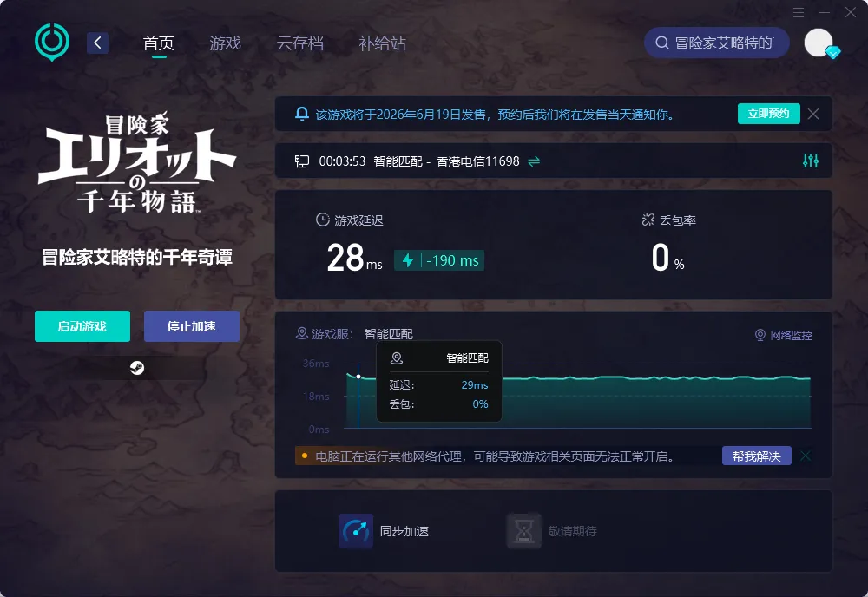
Task: Click the data point marker on latency graph
Action: pos(358,377)
